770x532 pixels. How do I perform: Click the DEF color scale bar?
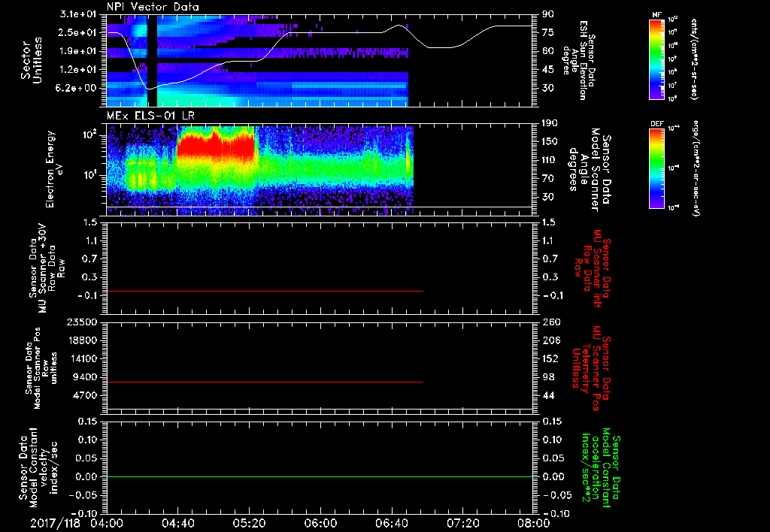(656, 168)
